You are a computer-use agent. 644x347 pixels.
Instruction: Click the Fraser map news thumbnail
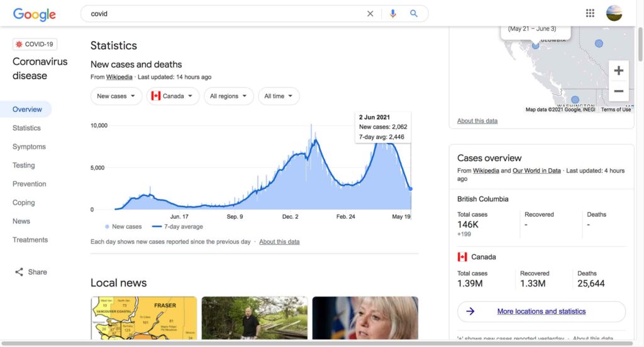pos(143,318)
